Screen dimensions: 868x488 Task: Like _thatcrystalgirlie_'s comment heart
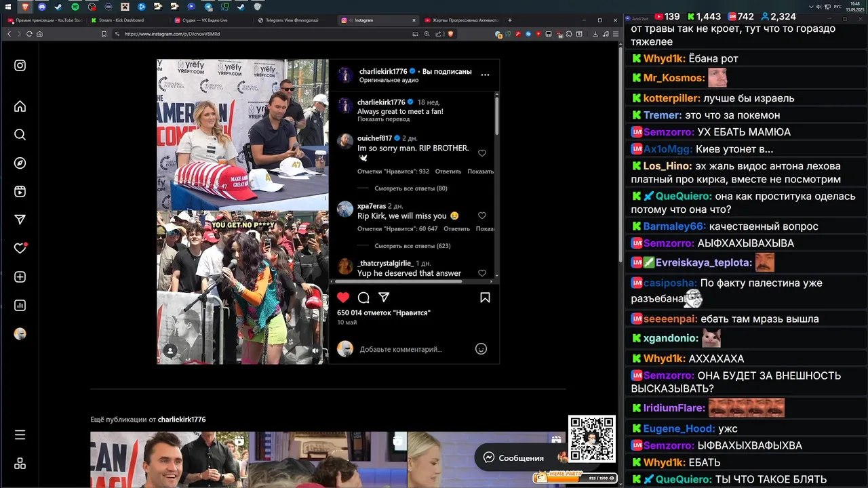[482, 273]
